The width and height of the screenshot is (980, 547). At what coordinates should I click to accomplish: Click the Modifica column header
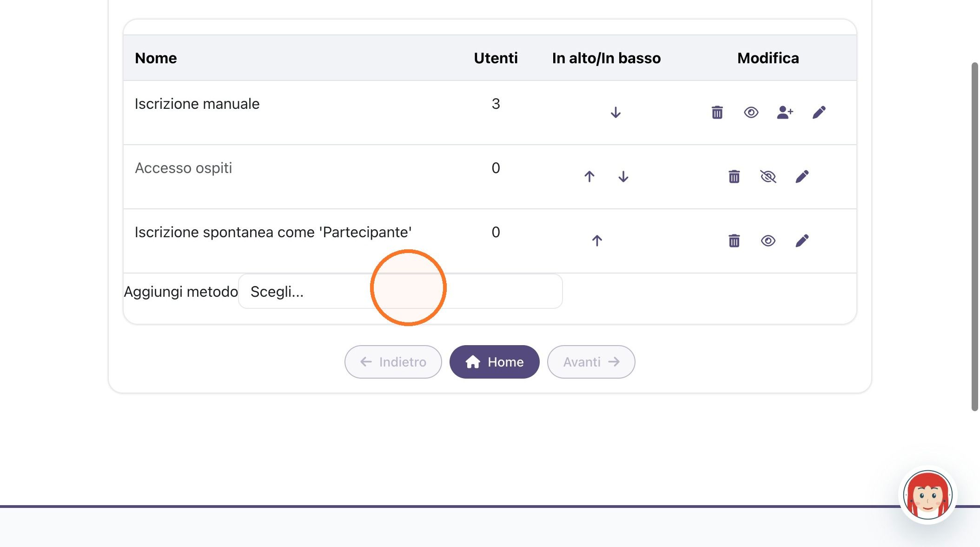pos(768,58)
